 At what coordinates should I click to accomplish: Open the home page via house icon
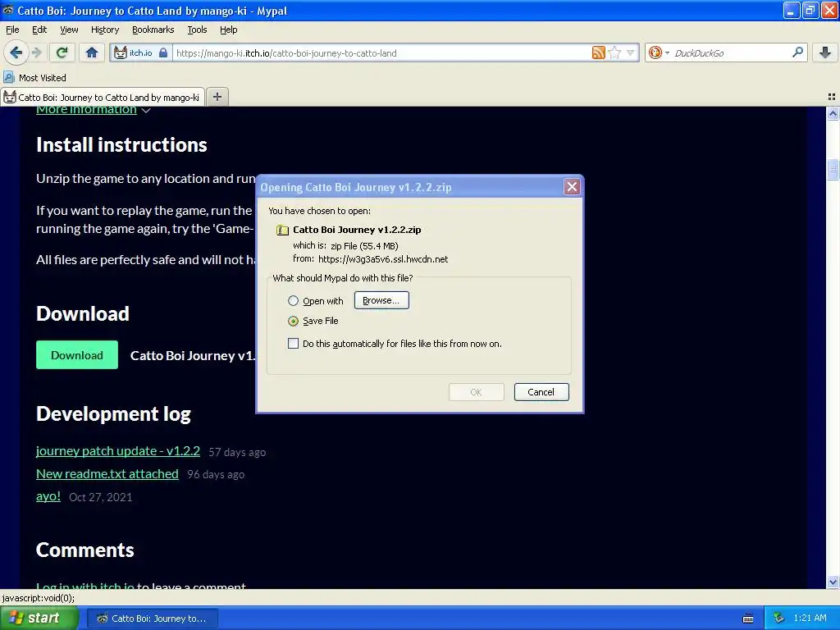tap(92, 52)
